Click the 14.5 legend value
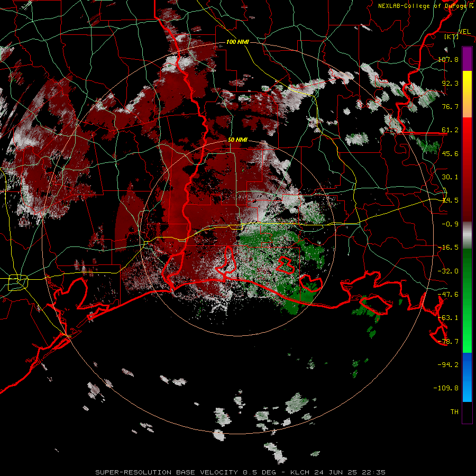 (450, 200)
